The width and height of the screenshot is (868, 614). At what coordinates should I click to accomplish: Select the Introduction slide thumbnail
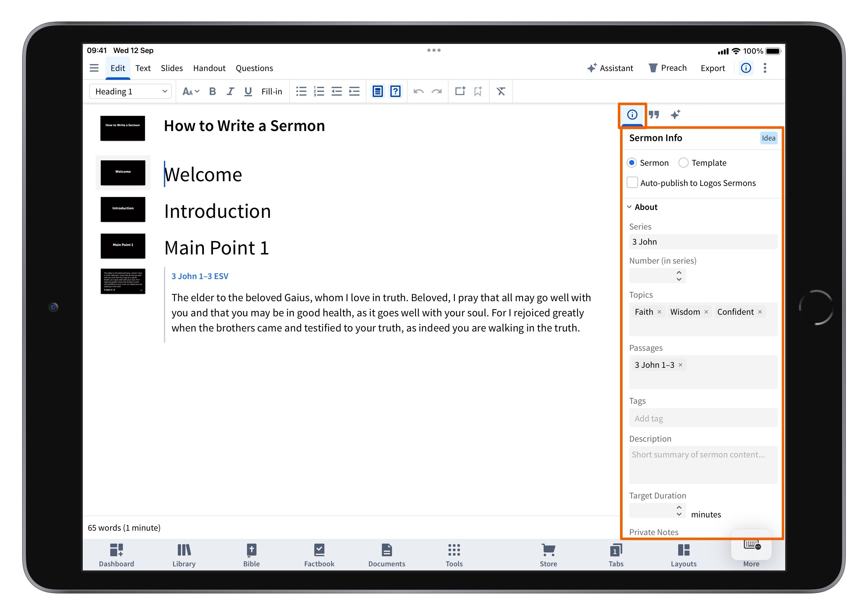(x=123, y=210)
